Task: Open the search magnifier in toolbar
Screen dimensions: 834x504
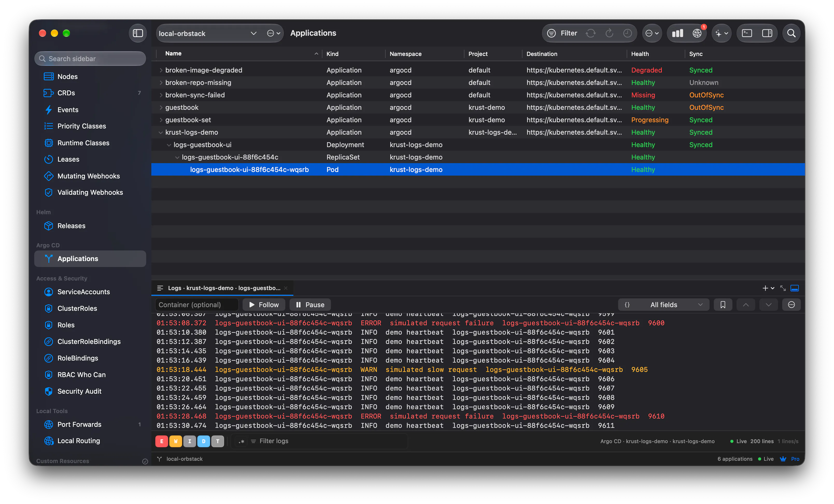Action: point(791,33)
